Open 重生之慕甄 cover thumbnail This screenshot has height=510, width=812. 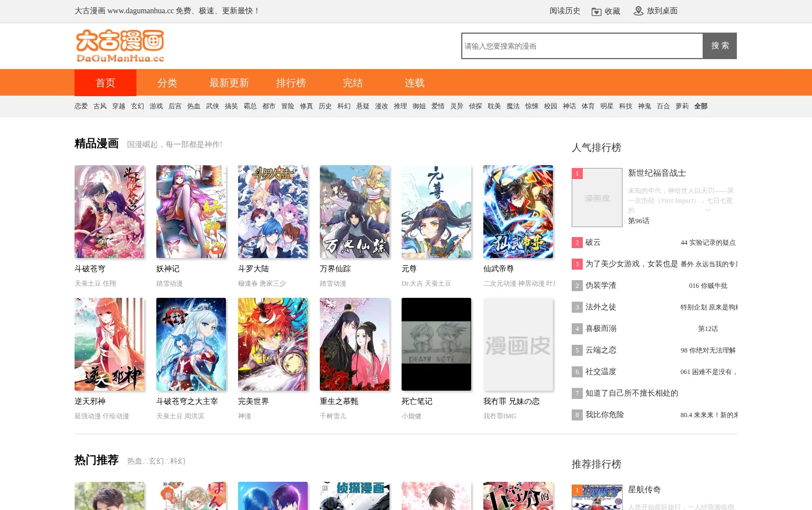(355, 344)
